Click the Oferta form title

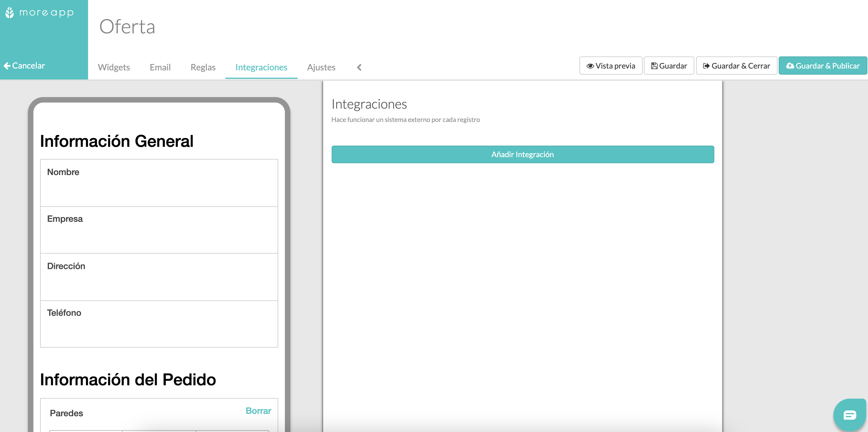click(x=127, y=27)
